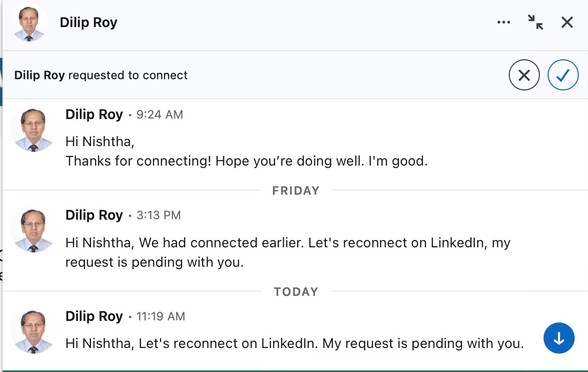The image size is (588, 372).
Task: Click the avatar beside Friday's 3:13 PM message
Action: pyautogui.click(x=33, y=230)
